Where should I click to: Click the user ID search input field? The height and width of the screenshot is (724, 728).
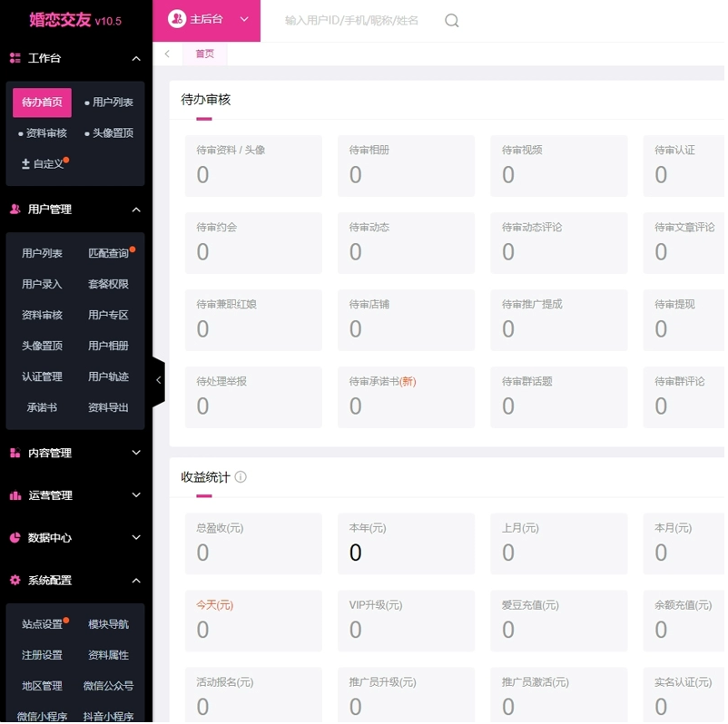(351, 21)
